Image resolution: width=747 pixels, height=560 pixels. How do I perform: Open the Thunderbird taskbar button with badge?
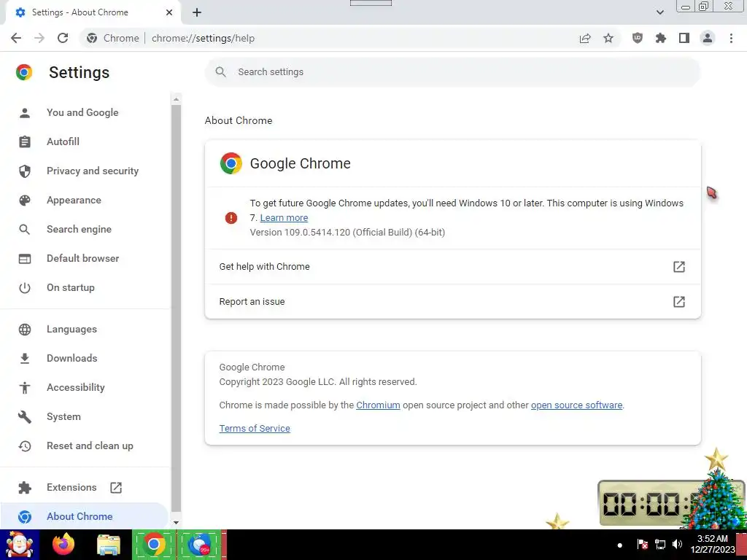click(x=200, y=544)
